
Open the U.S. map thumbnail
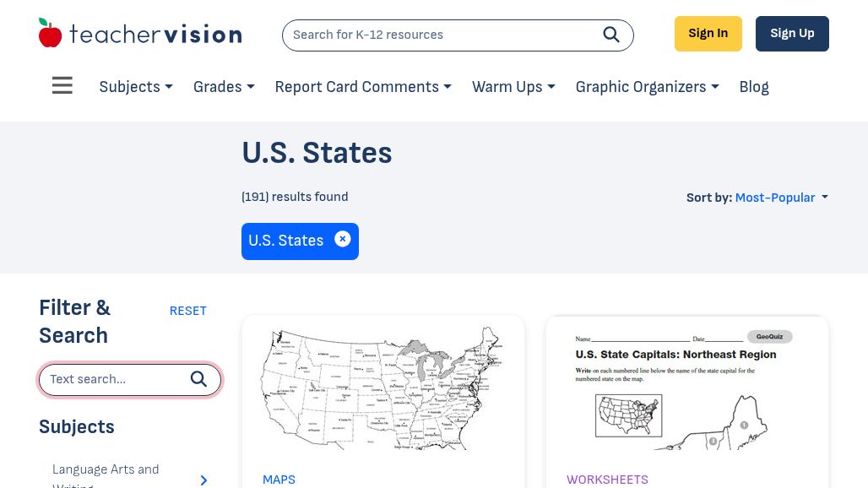pyautogui.click(x=382, y=388)
